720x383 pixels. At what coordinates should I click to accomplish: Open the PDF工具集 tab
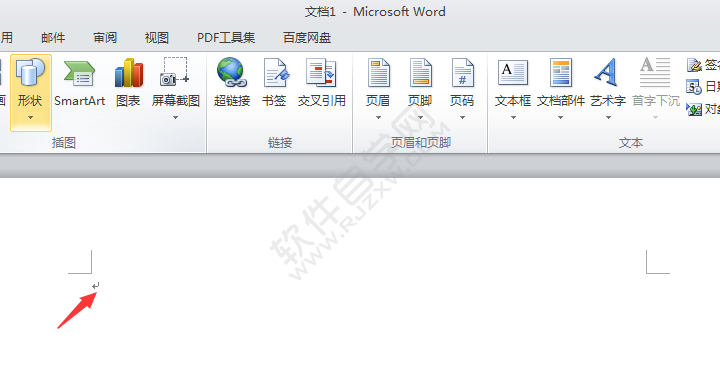tap(226, 38)
